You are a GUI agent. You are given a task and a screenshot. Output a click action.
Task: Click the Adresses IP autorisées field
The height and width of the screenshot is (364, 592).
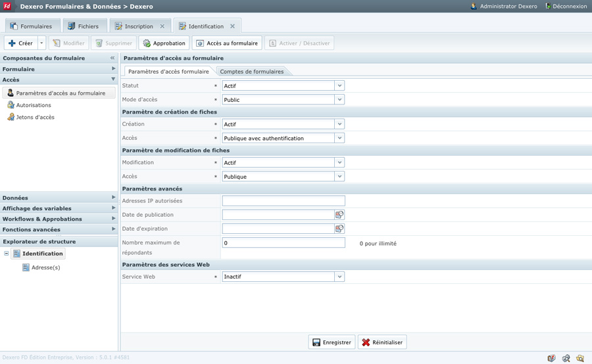(284, 201)
